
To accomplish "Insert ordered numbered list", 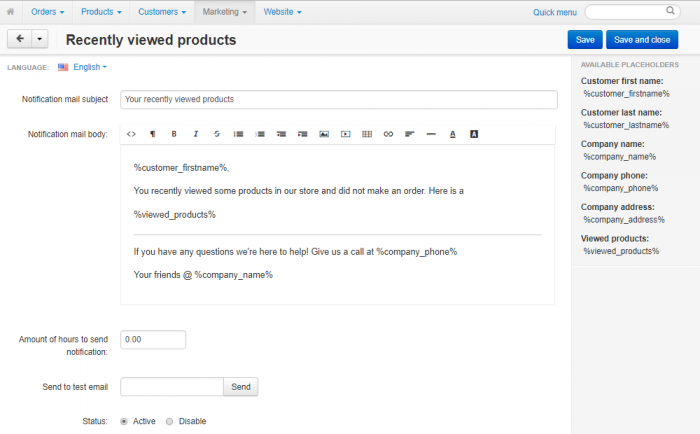I will click(x=260, y=134).
